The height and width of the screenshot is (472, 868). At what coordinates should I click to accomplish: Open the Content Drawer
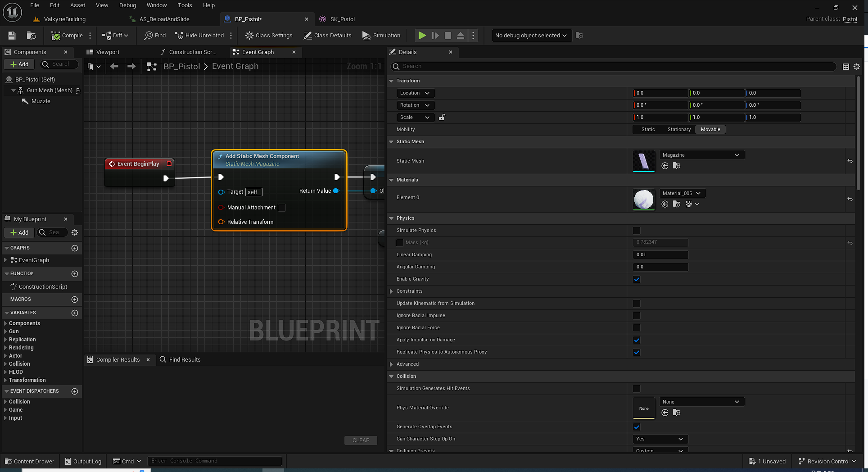pos(30,461)
